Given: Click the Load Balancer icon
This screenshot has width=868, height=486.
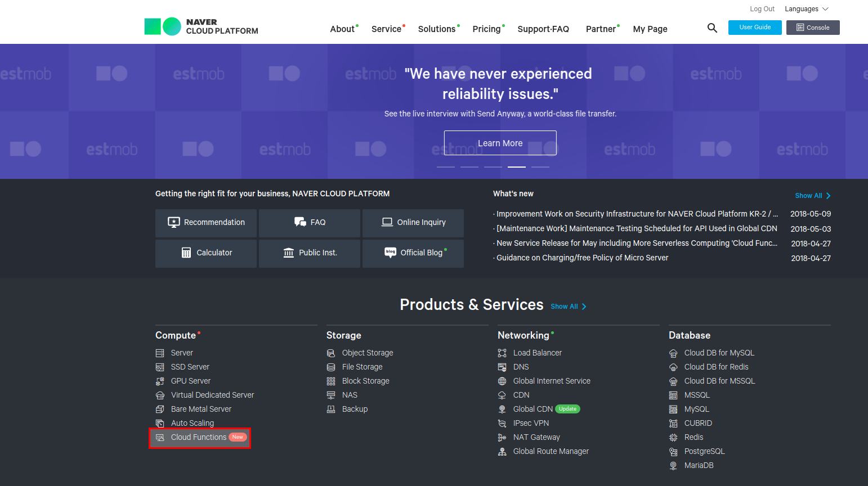Looking at the screenshot, I should [x=502, y=353].
